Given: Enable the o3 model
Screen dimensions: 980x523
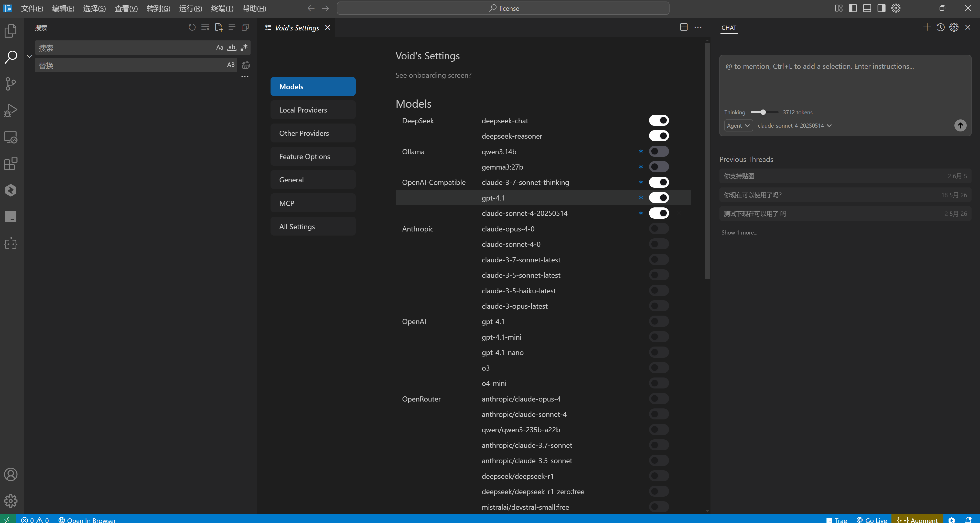Looking at the screenshot, I should click(x=659, y=368).
